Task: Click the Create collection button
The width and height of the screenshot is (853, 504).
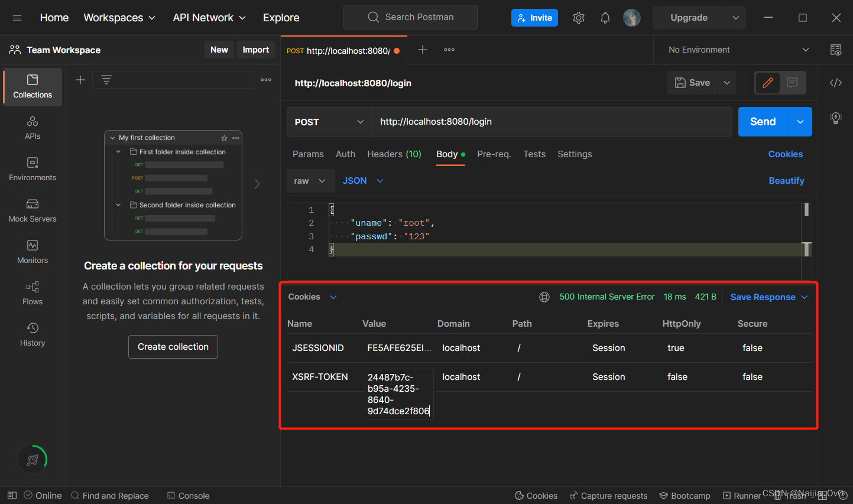Action: coord(173,347)
